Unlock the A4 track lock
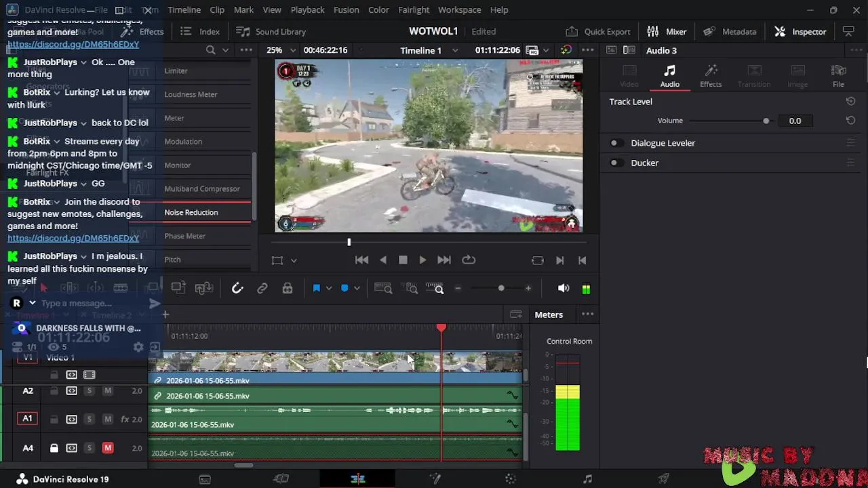868x488 pixels. point(54,448)
